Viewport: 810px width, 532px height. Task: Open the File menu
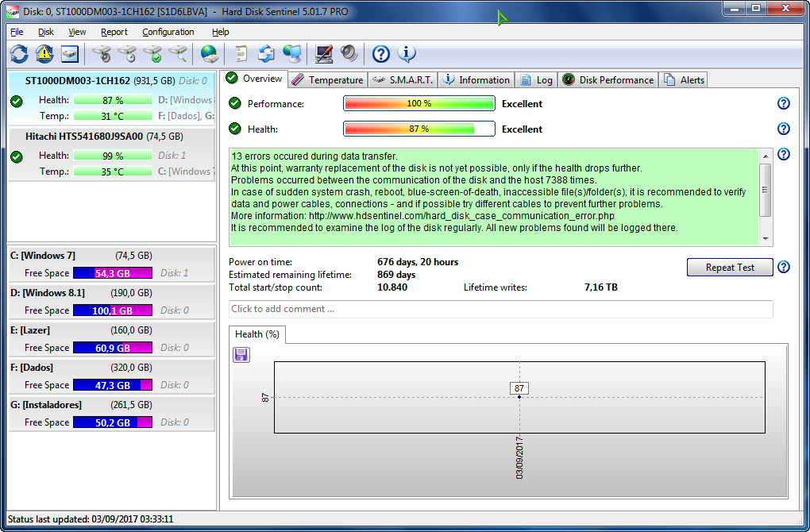coord(17,32)
